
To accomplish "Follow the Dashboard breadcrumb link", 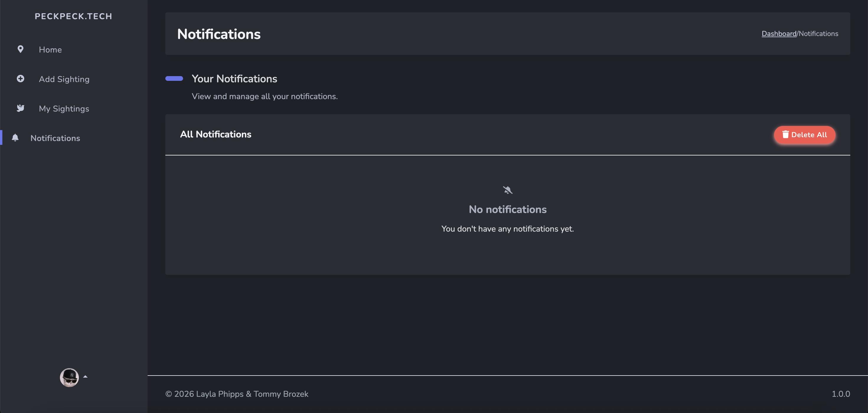I will point(779,34).
